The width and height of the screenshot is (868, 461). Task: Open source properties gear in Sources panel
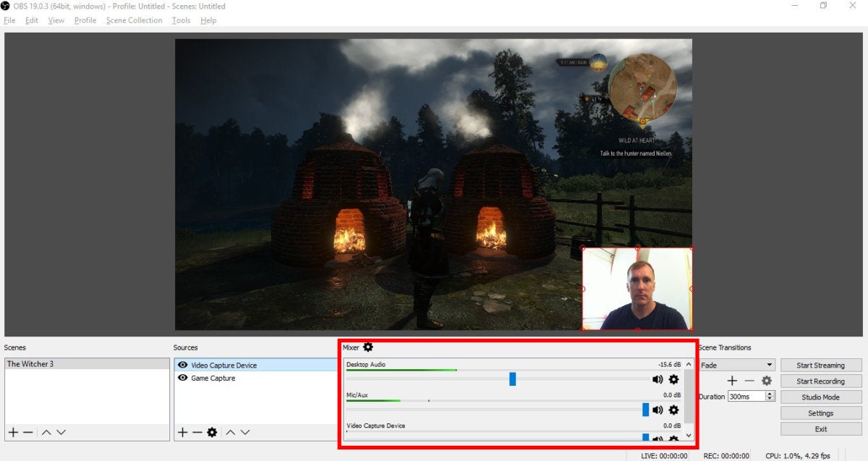click(x=212, y=432)
